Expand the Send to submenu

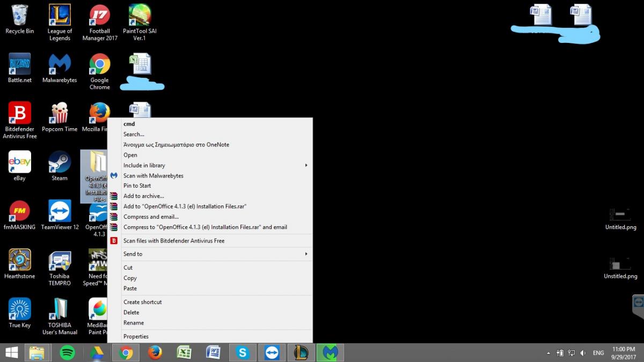pyautogui.click(x=210, y=254)
